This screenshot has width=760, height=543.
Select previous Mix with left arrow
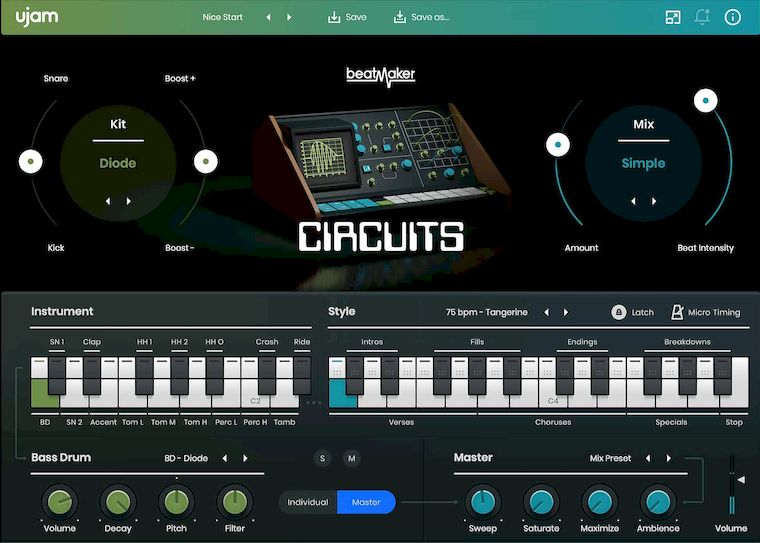click(633, 201)
